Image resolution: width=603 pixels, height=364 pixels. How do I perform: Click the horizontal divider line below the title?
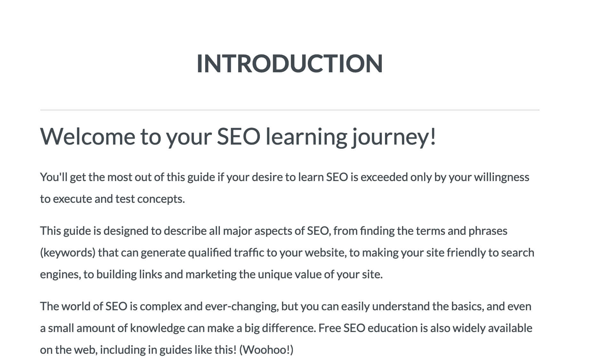pos(290,110)
